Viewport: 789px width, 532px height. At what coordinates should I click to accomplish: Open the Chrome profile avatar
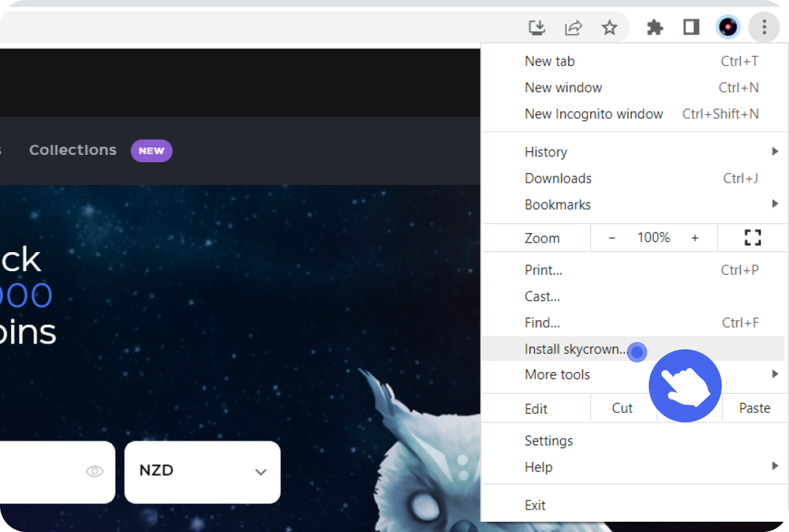pos(728,27)
